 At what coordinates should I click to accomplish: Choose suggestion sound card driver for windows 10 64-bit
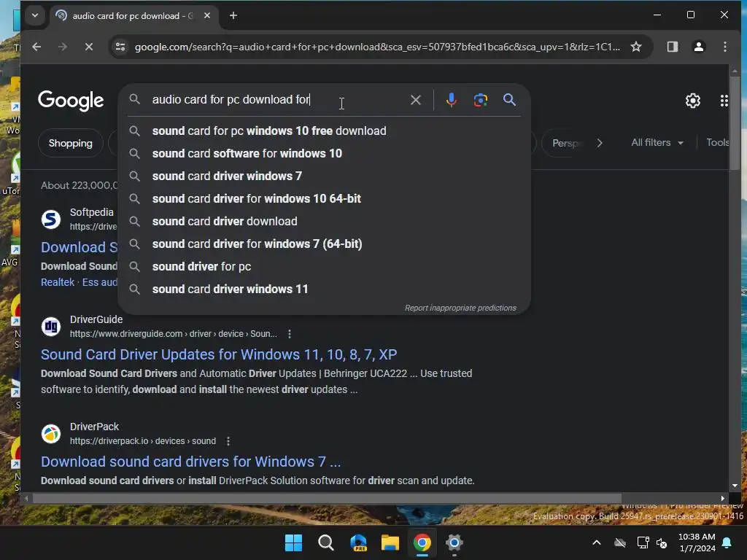324,198
